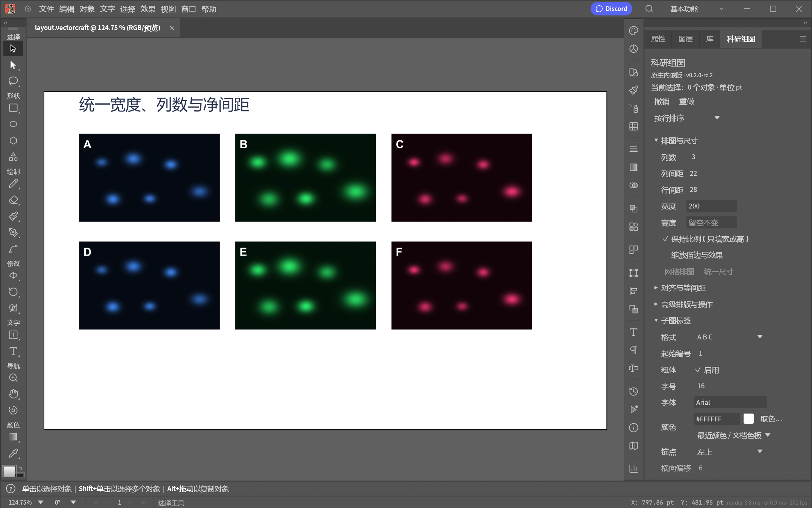The image size is (812, 508).
Task: Select the Hand pan tool
Action: pyautogui.click(x=13, y=394)
